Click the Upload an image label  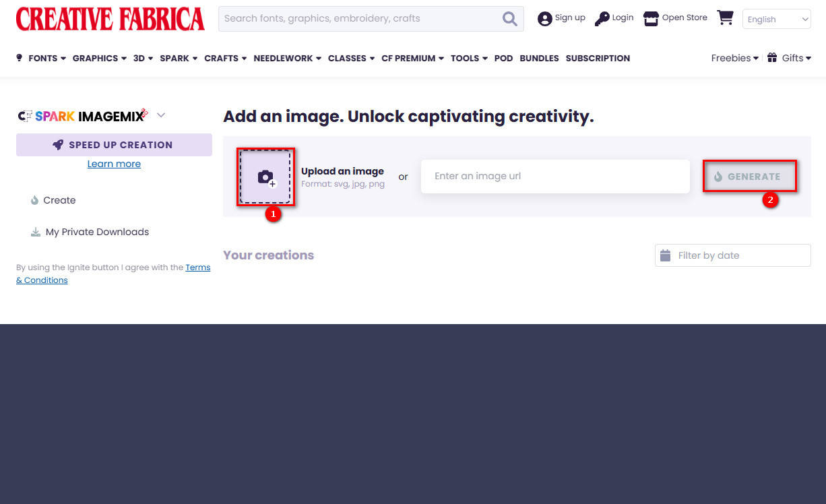click(x=342, y=171)
